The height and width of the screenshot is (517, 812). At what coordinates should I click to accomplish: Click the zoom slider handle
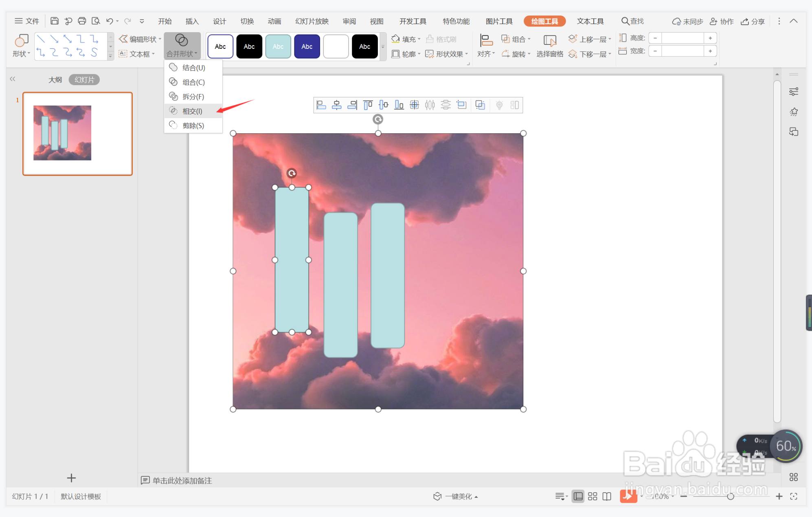[730, 496]
